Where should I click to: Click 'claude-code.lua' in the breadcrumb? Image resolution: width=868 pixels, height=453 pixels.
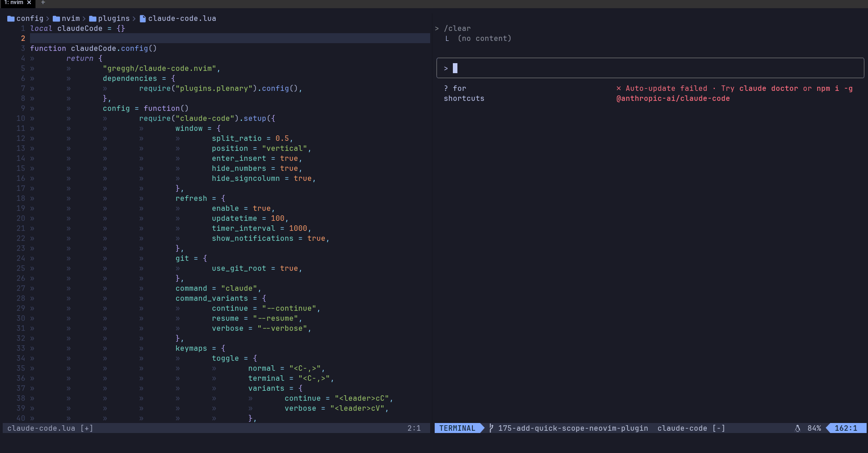click(182, 19)
